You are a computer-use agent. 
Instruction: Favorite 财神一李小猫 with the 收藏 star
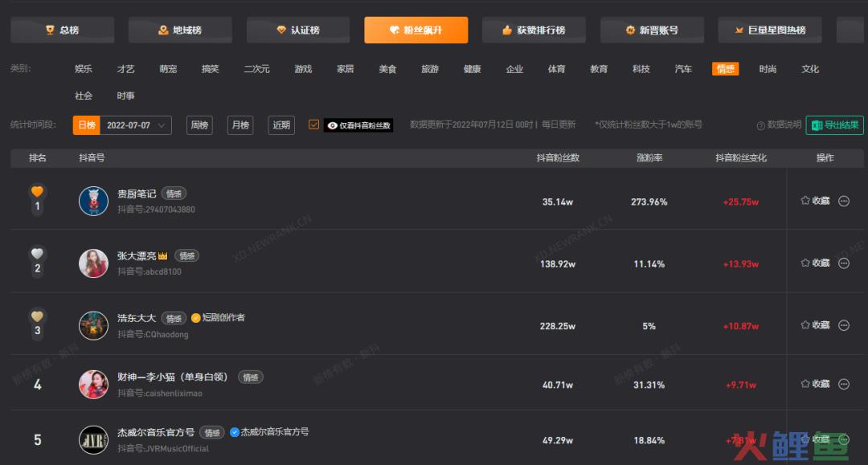point(815,384)
